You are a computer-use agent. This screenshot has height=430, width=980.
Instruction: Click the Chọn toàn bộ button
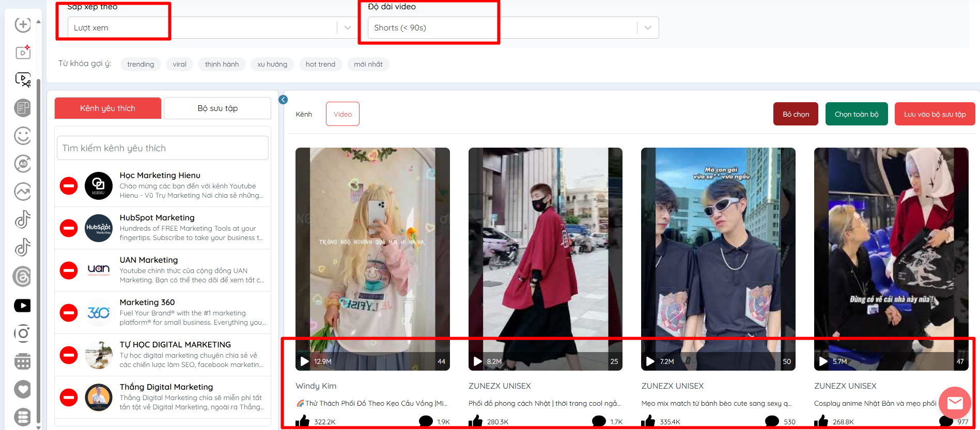click(856, 114)
